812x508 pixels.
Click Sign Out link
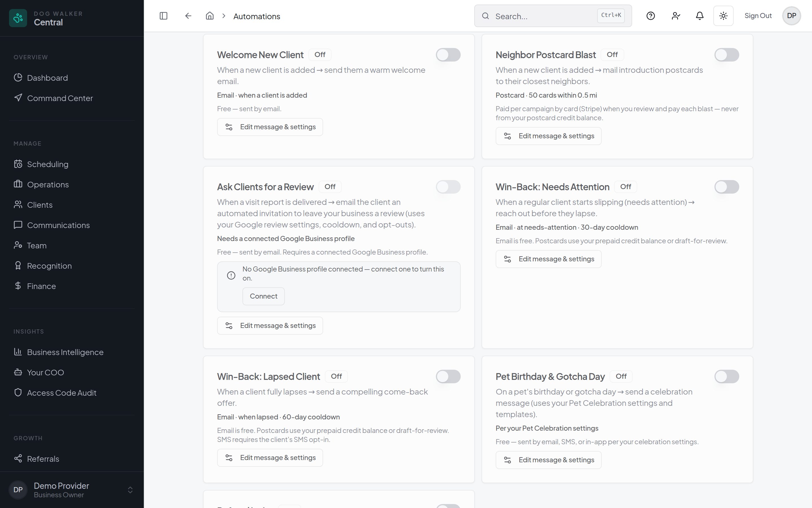[x=758, y=16]
